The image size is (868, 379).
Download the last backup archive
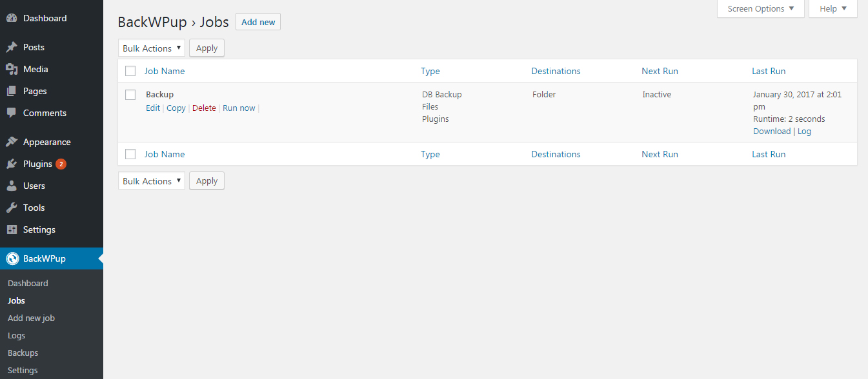(x=772, y=131)
